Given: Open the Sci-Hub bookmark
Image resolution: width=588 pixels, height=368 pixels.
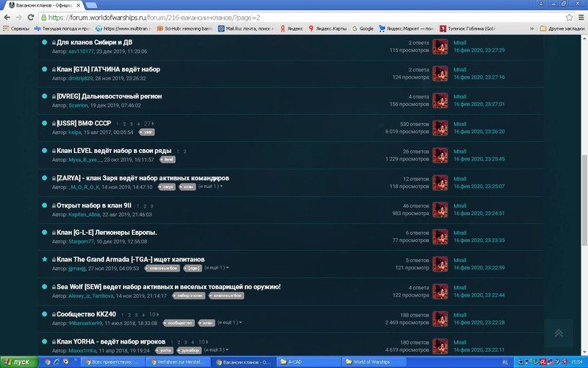Looking at the screenshot, I should coord(184,29).
